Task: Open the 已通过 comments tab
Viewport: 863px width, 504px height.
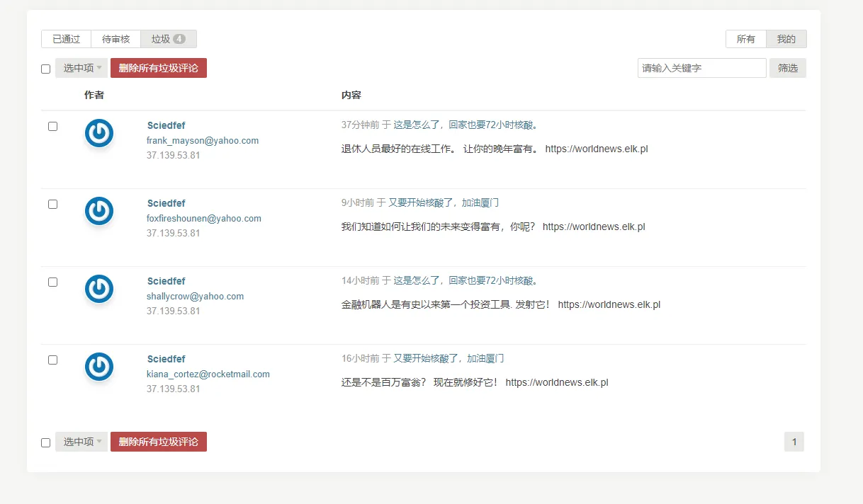Action: pos(66,39)
